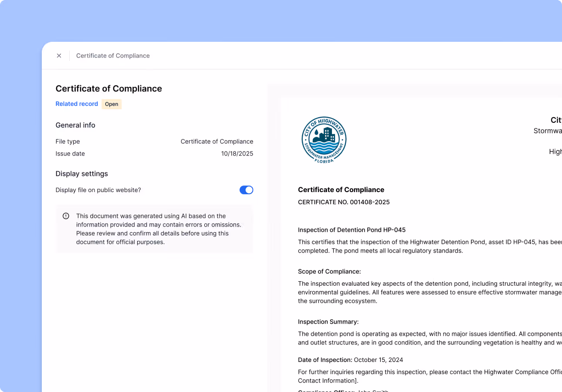Click the AI notice info icon

pyautogui.click(x=66, y=216)
